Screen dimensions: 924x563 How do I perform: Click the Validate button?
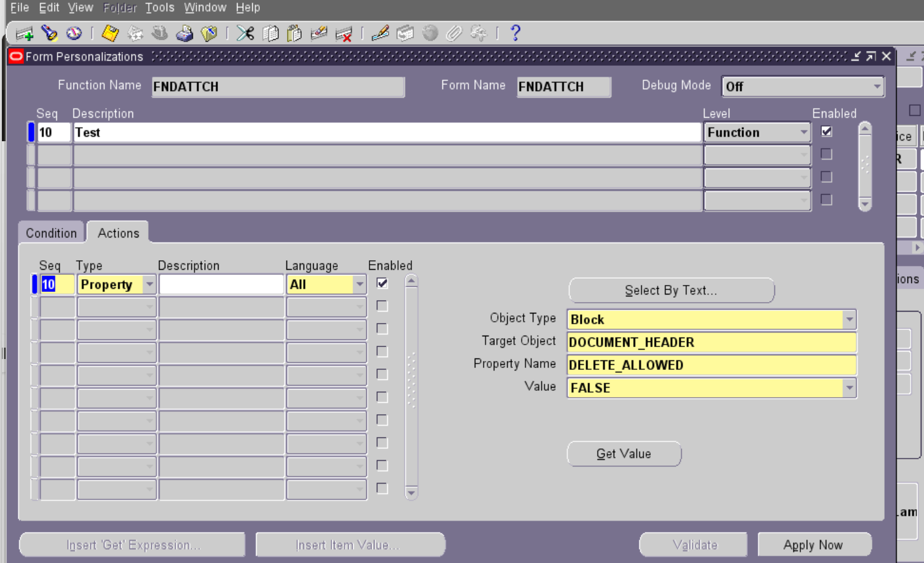[x=695, y=545]
